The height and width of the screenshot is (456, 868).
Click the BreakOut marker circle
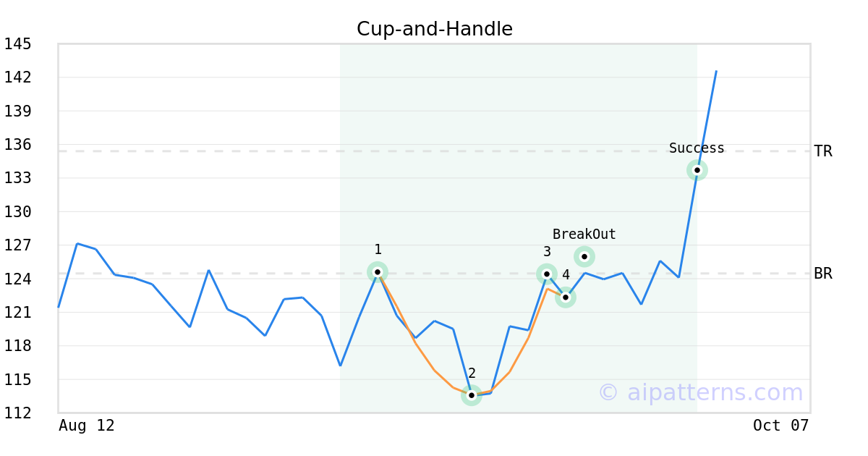pyautogui.click(x=584, y=256)
